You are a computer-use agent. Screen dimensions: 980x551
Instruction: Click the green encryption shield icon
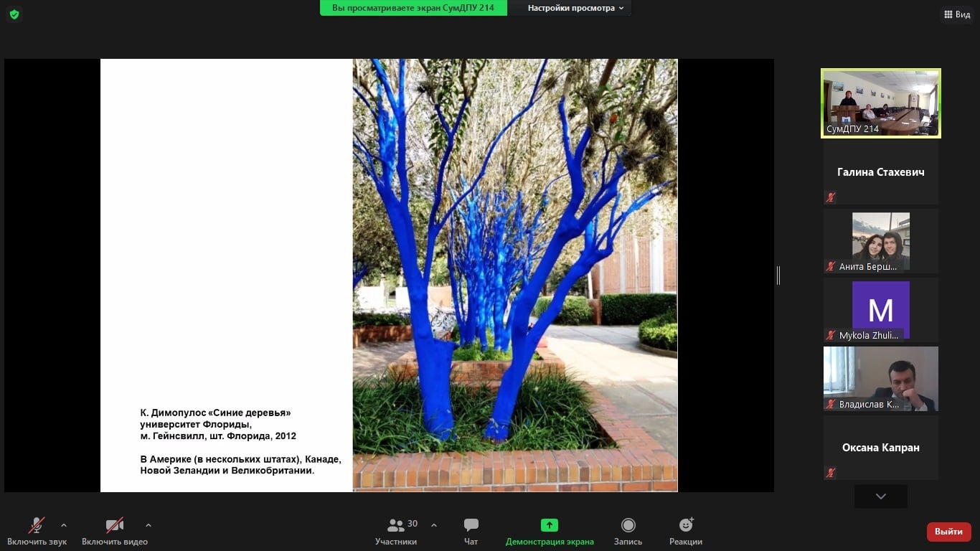(14, 14)
